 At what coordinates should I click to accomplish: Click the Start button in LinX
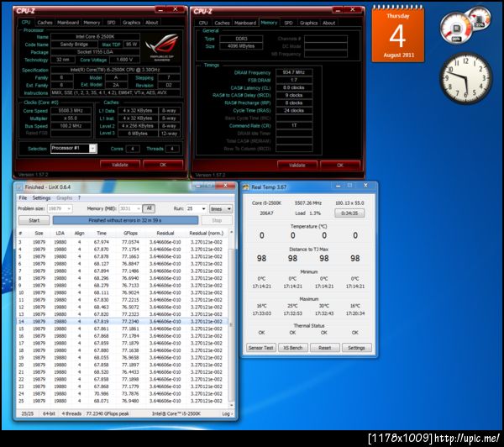pyautogui.click(x=34, y=220)
